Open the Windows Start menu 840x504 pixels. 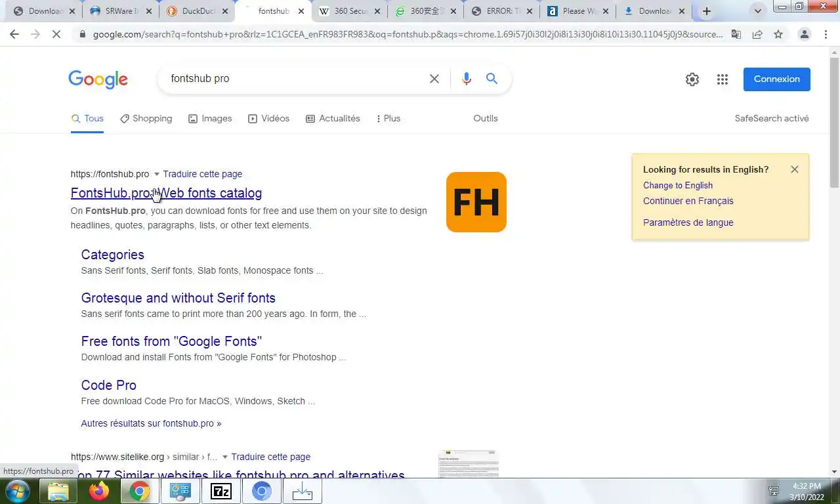16,491
